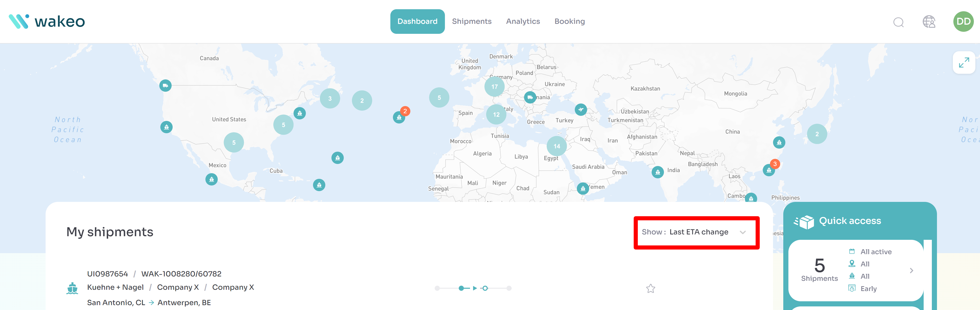Open shipment WAK-1008280/60782 reference
This screenshot has width=980, height=310.
[181, 274]
